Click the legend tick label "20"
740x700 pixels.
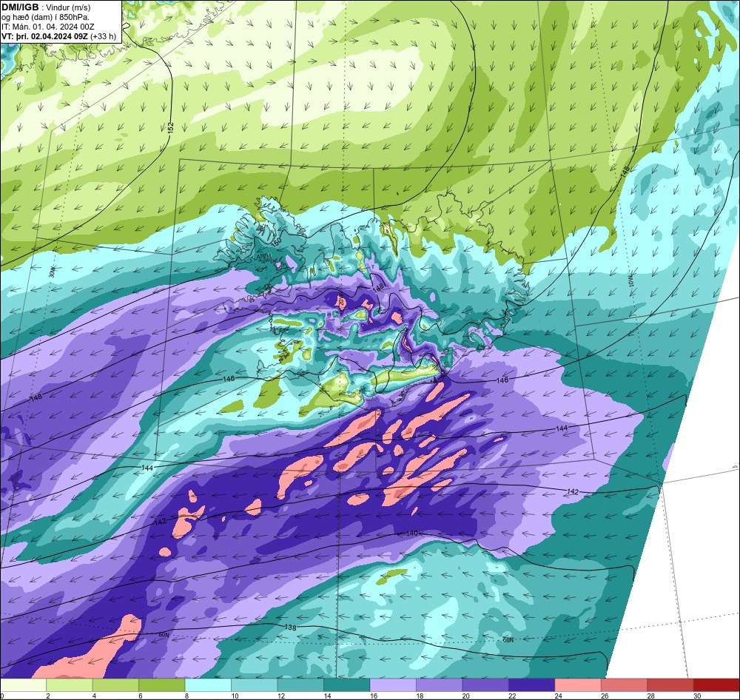coord(466,696)
